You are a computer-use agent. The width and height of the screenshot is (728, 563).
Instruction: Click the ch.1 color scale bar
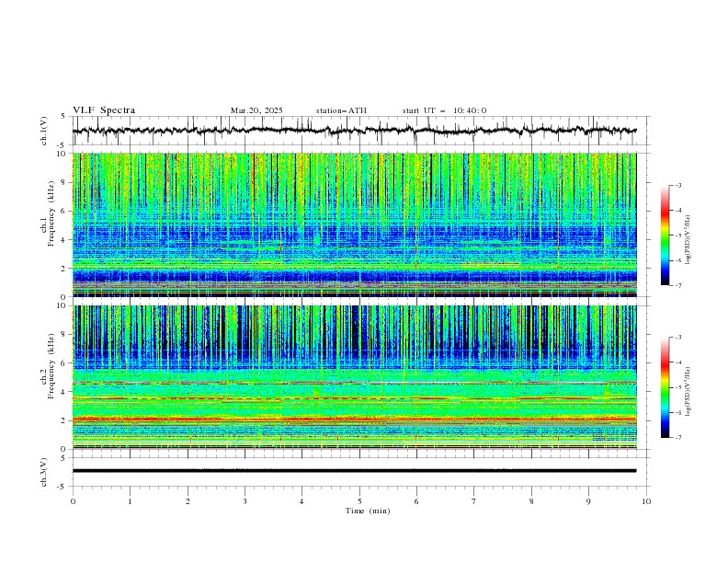(x=665, y=236)
